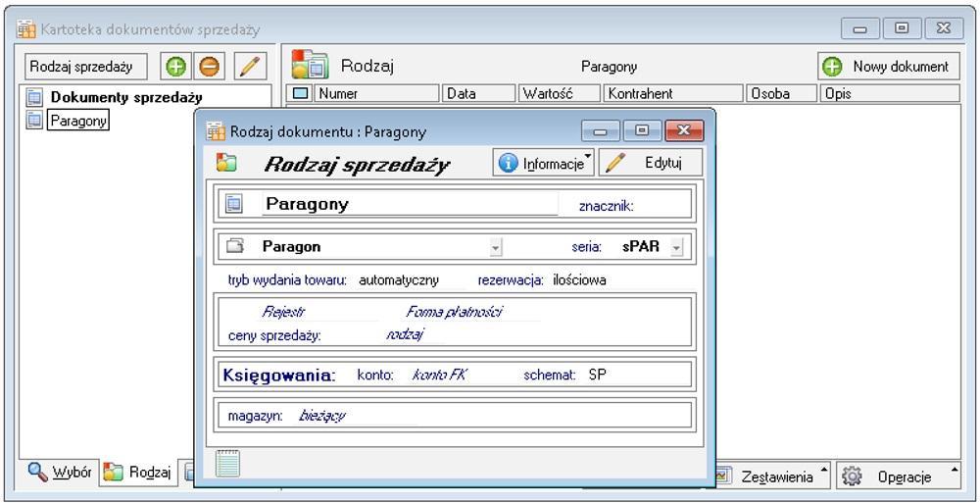Open Informacje dropdown button in dialog
Viewport: 980px width, 503px height.
(543, 163)
